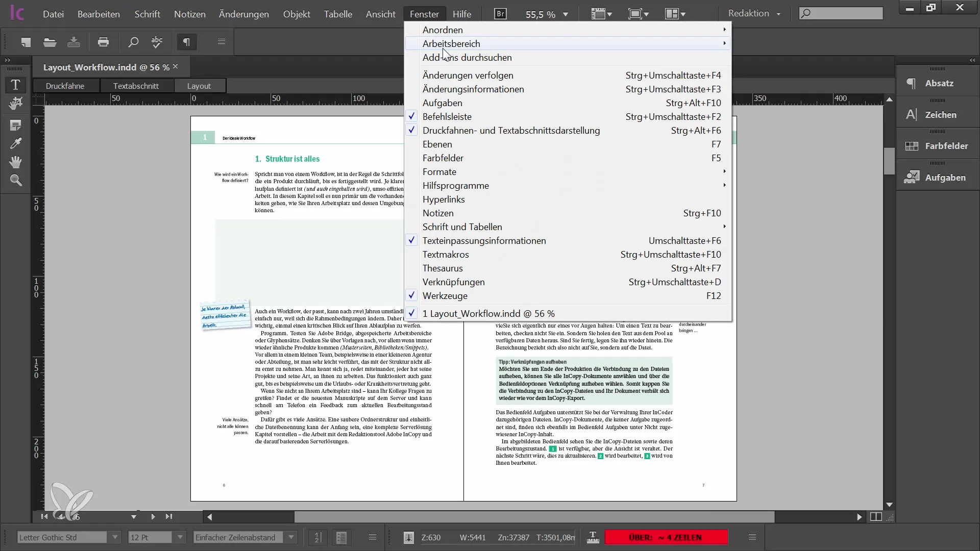This screenshot has height=551, width=980.
Task: Expand the Schrift und Tabellen submenu
Action: [x=462, y=227]
